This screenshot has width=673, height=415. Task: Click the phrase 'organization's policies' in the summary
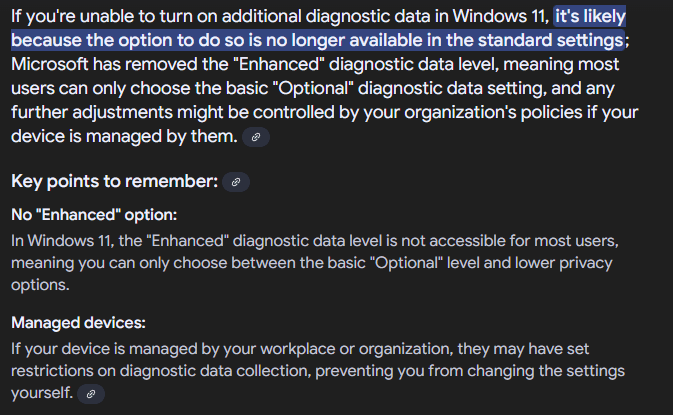click(493, 112)
